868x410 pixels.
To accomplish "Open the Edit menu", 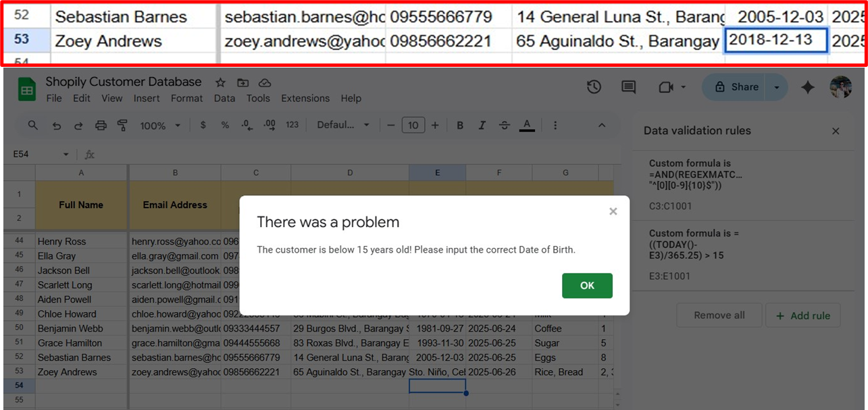I will [x=82, y=98].
